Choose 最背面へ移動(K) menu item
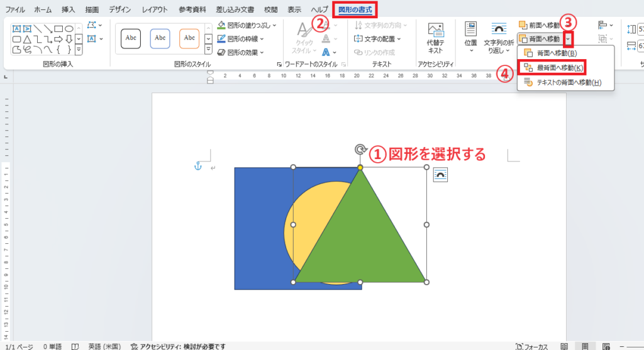 coord(552,68)
